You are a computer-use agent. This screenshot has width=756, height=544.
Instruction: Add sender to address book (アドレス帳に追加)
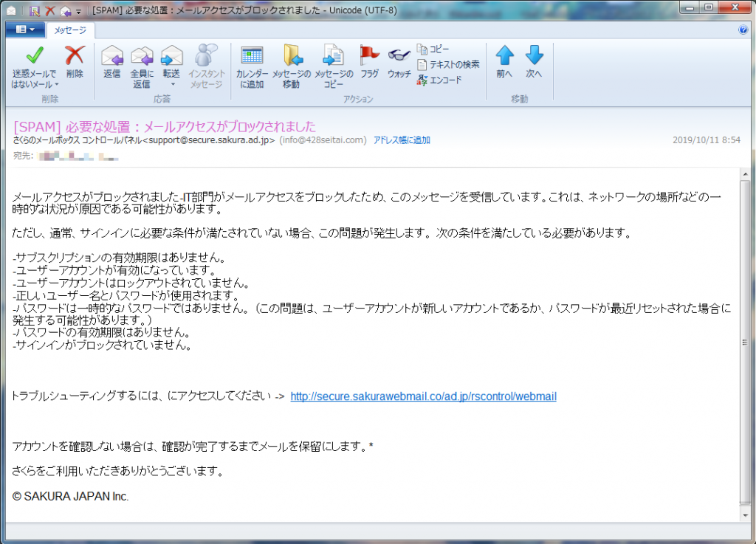click(x=402, y=140)
